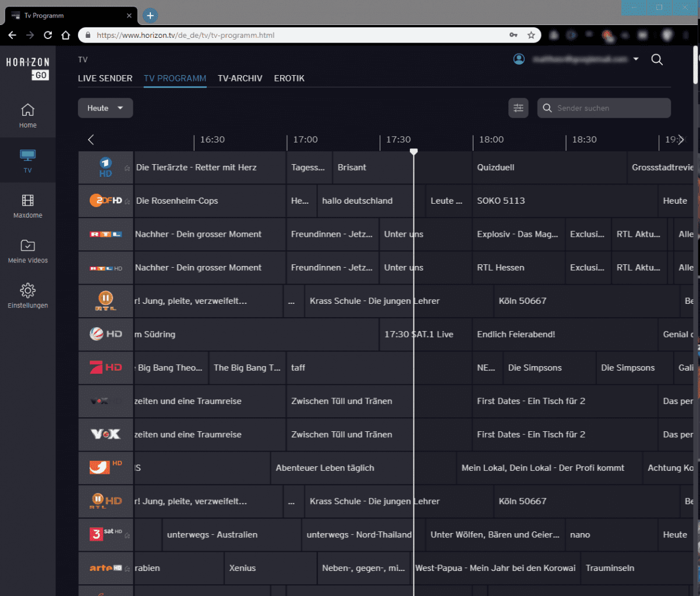This screenshot has width=700, height=596.
Task: Open hallo deutschland programme entry
Action: (372, 201)
